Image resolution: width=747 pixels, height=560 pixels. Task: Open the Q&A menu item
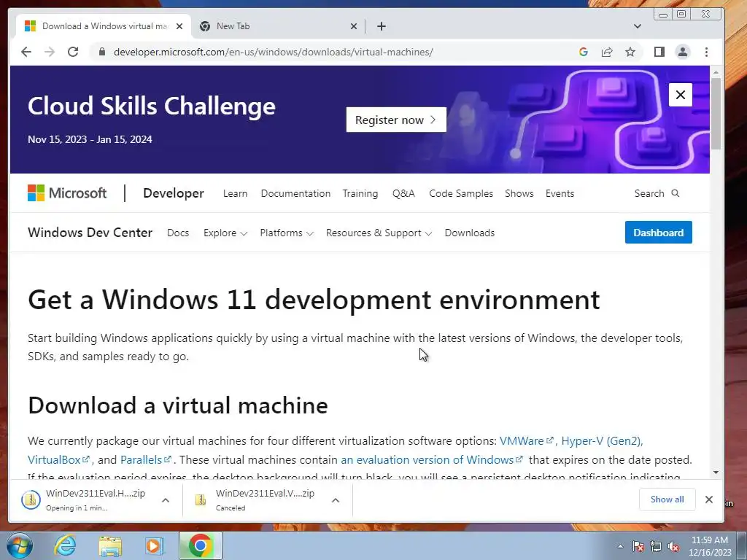[403, 193]
